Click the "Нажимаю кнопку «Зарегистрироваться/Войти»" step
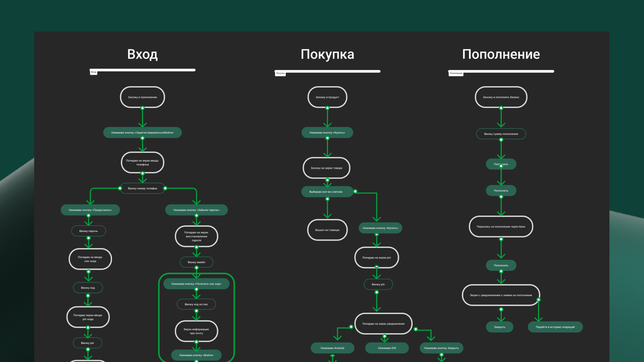Screen dimensions: 644x362 tap(142, 132)
